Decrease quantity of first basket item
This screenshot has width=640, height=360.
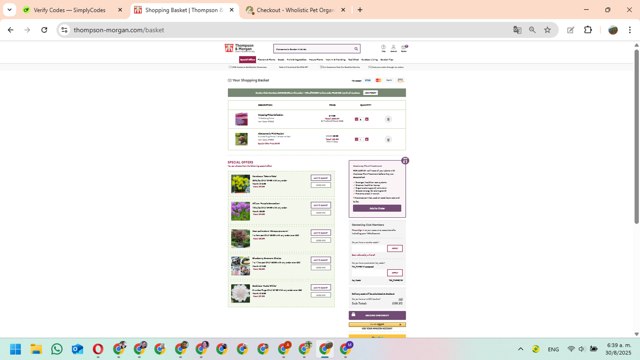(356, 119)
